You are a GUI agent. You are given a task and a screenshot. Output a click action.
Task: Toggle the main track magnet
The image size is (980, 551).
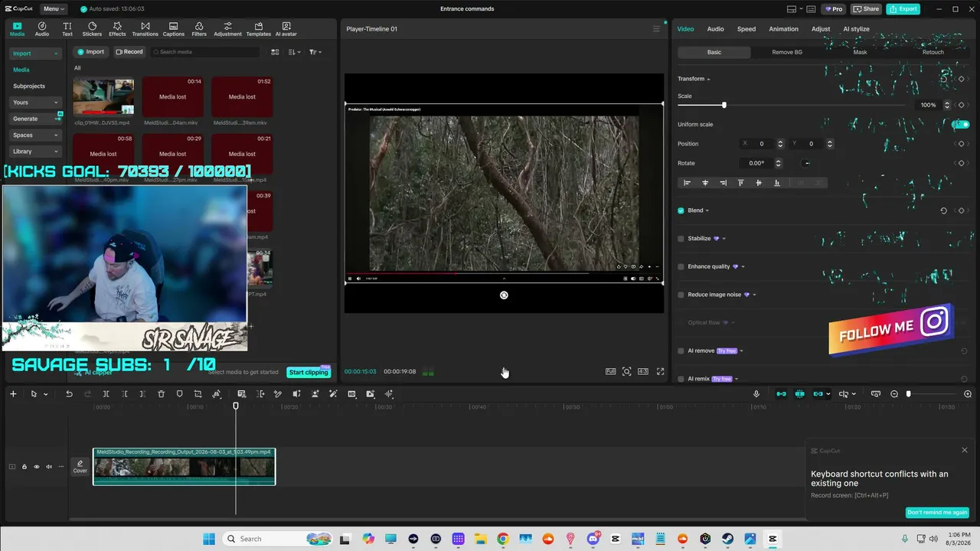coord(781,394)
